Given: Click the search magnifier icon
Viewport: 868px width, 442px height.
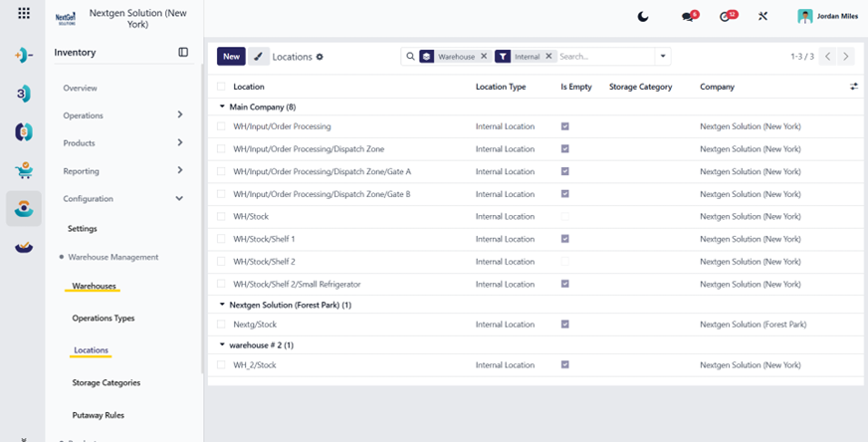Looking at the screenshot, I should coord(410,57).
